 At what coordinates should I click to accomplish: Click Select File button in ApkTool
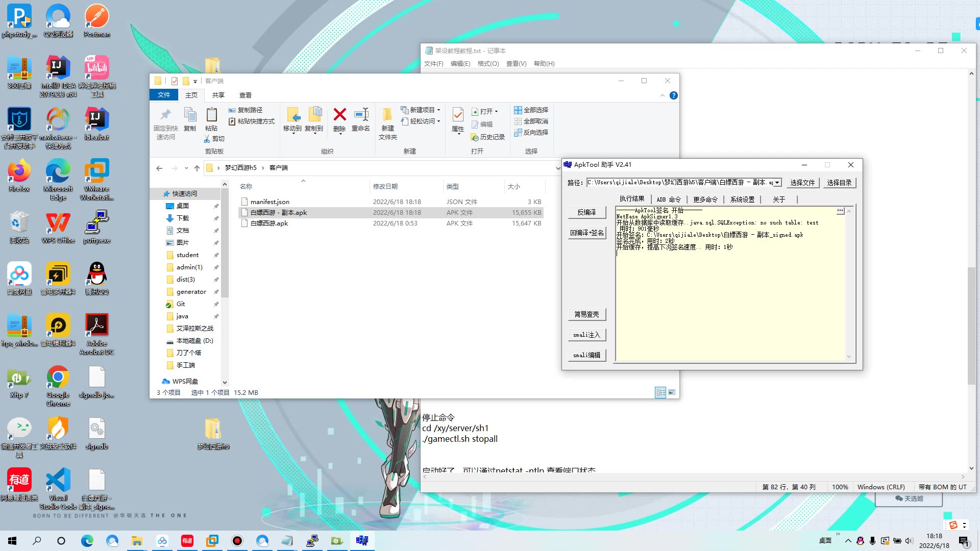[802, 183]
